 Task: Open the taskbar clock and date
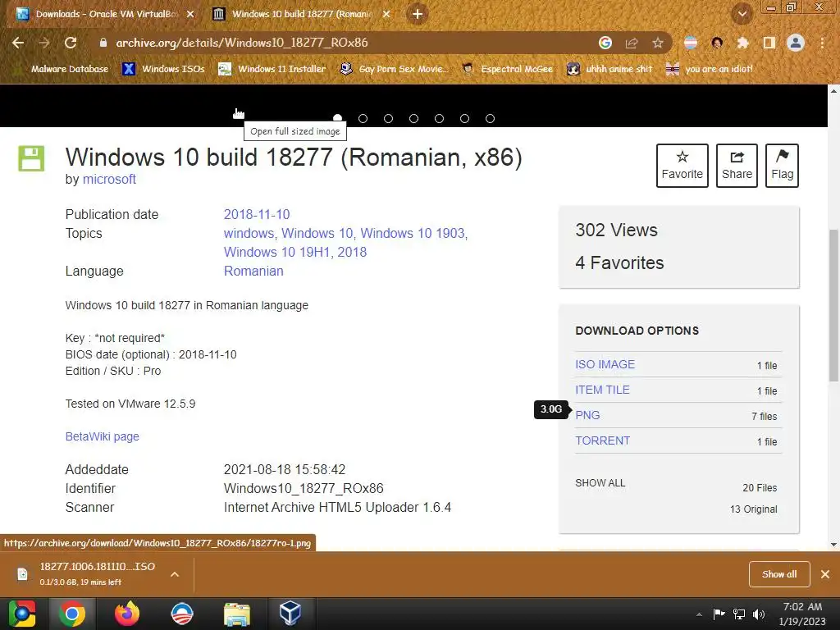click(x=802, y=614)
